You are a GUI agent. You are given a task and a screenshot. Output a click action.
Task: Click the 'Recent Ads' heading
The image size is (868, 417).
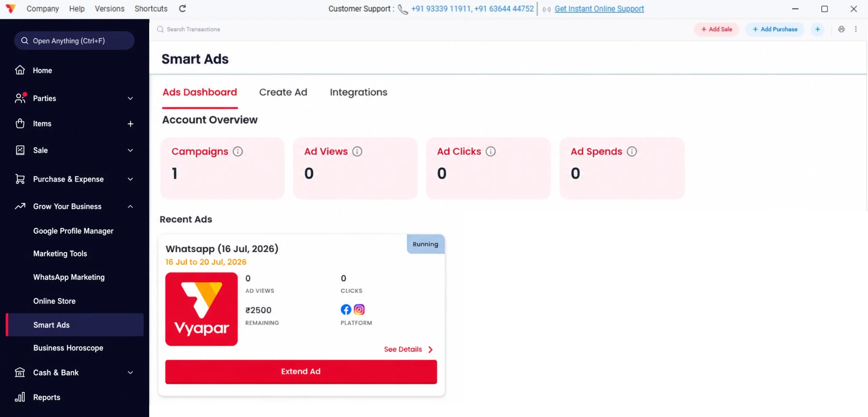(x=186, y=219)
